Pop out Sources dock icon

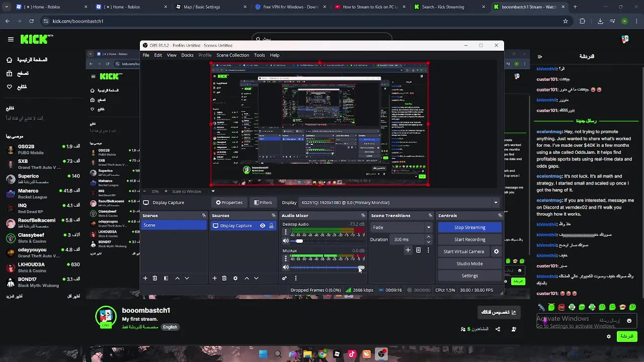pyautogui.click(x=273, y=216)
